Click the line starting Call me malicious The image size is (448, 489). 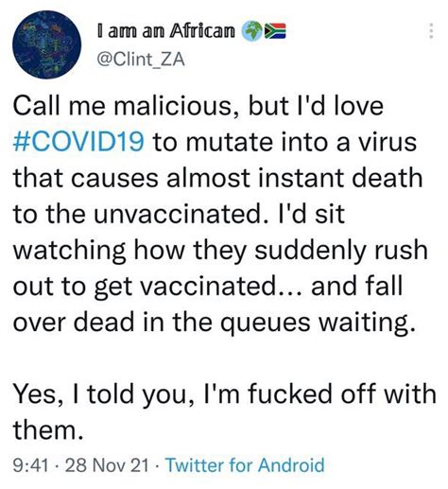(x=198, y=106)
